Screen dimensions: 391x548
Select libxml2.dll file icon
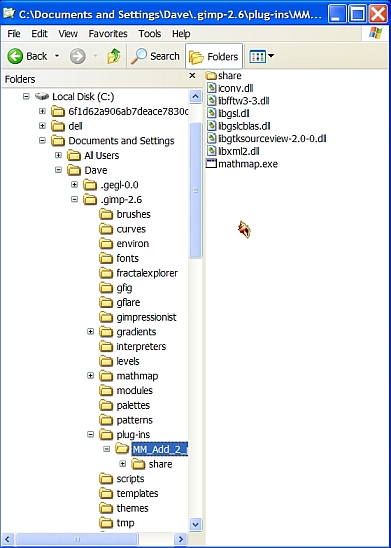click(x=212, y=151)
